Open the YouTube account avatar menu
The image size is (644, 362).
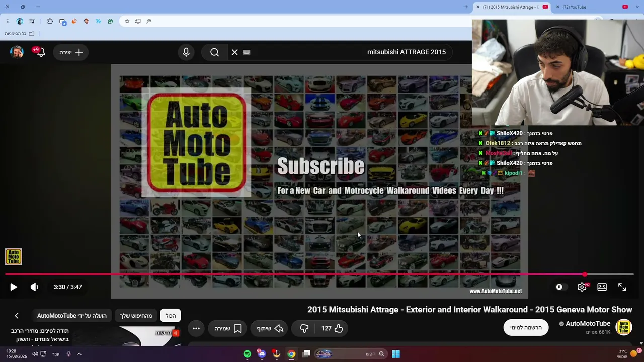(17, 52)
